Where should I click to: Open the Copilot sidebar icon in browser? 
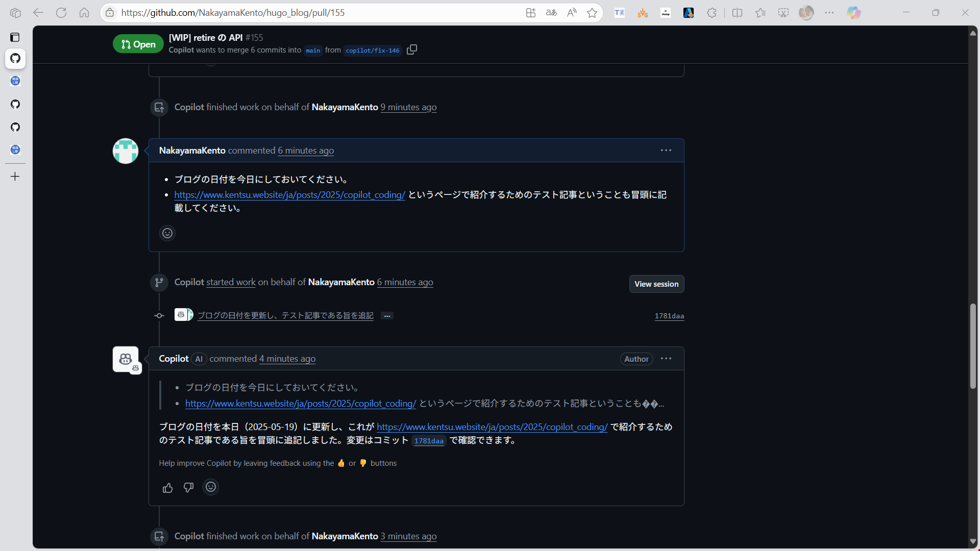point(853,13)
